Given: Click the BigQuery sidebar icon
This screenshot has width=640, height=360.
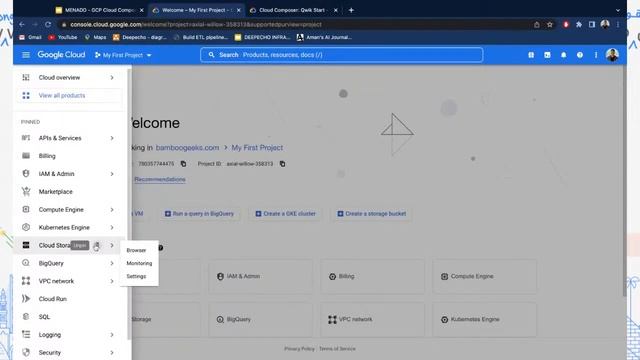Looking at the screenshot, I should [26, 263].
